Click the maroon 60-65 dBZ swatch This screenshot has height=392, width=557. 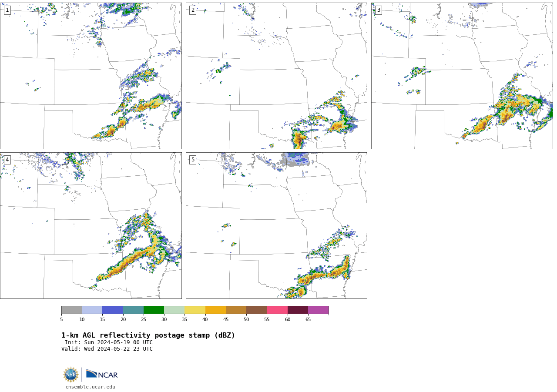pyautogui.click(x=298, y=310)
